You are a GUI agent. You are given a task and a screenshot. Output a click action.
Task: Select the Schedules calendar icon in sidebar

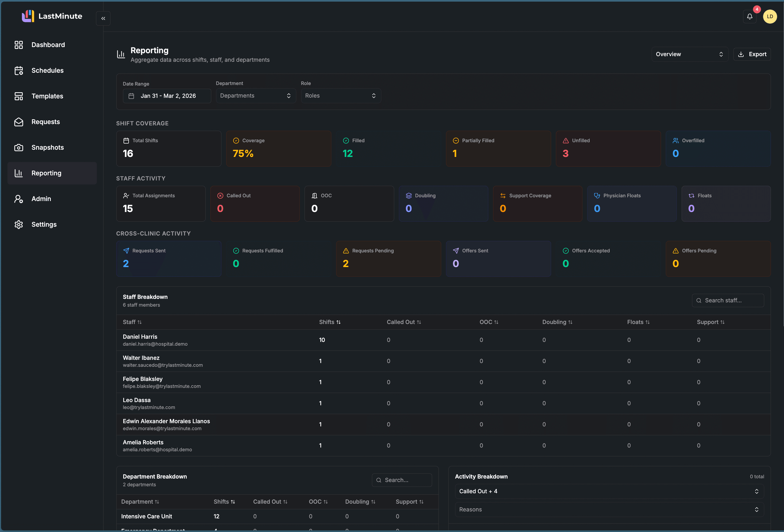tap(19, 71)
